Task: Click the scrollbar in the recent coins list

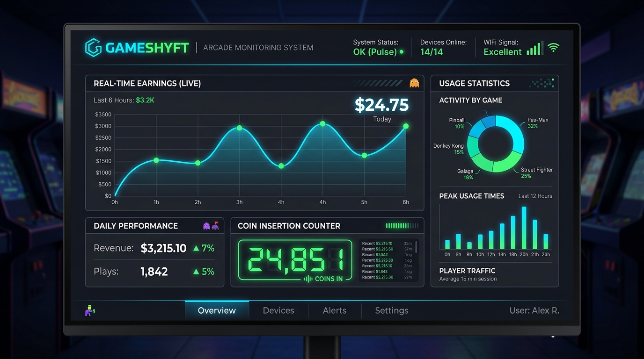Action: (416, 248)
